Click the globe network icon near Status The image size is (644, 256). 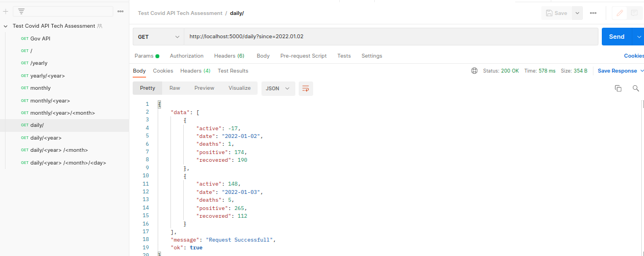point(474,71)
